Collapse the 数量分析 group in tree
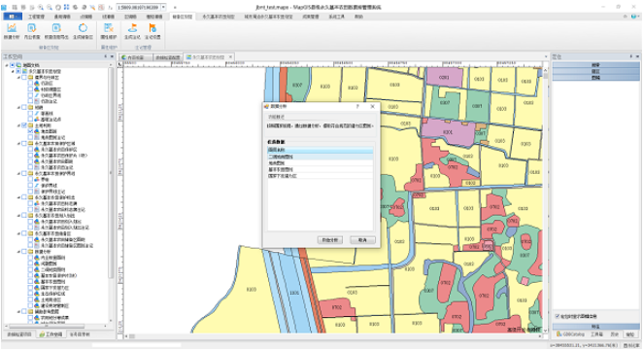This screenshot has height=352, width=644. (x=18, y=252)
